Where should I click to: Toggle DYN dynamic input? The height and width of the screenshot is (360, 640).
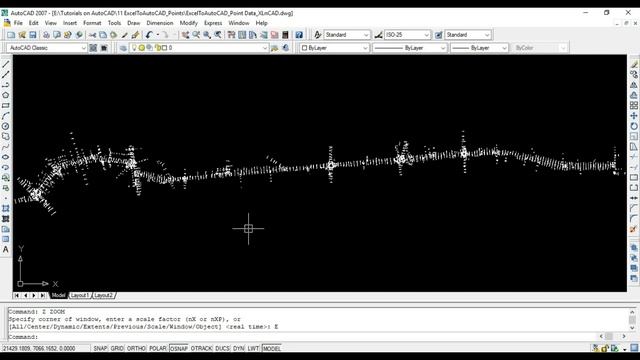click(238, 348)
